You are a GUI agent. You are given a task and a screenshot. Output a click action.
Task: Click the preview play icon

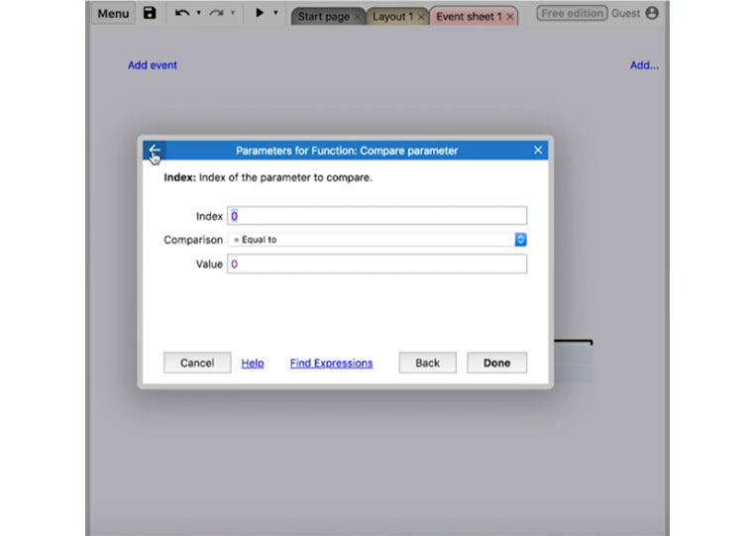click(x=260, y=13)
